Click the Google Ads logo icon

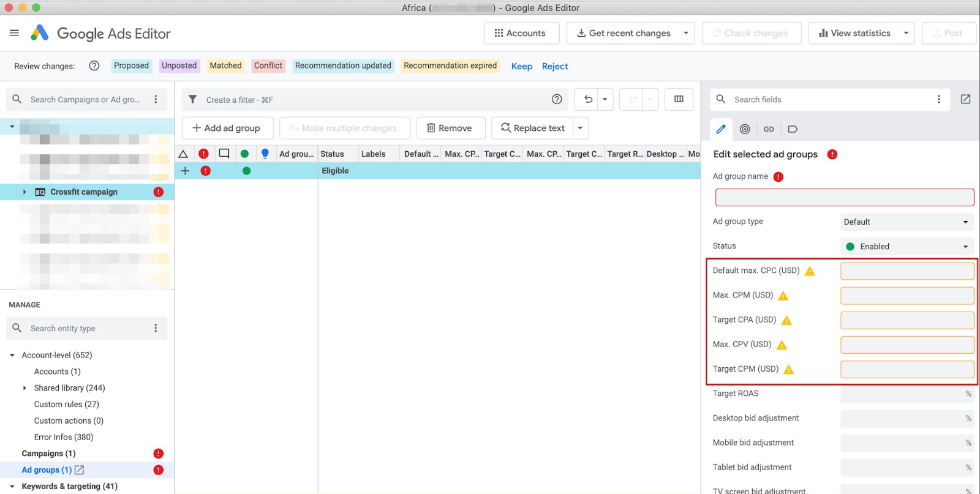coord(39,33)
